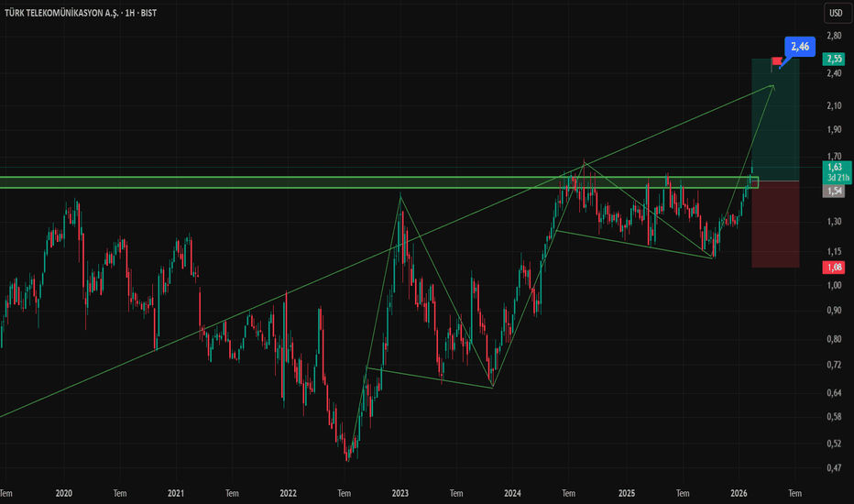Click the 2024 label on time axis
854x504 pixels.
pyautogui.click(x=512, y=493)
